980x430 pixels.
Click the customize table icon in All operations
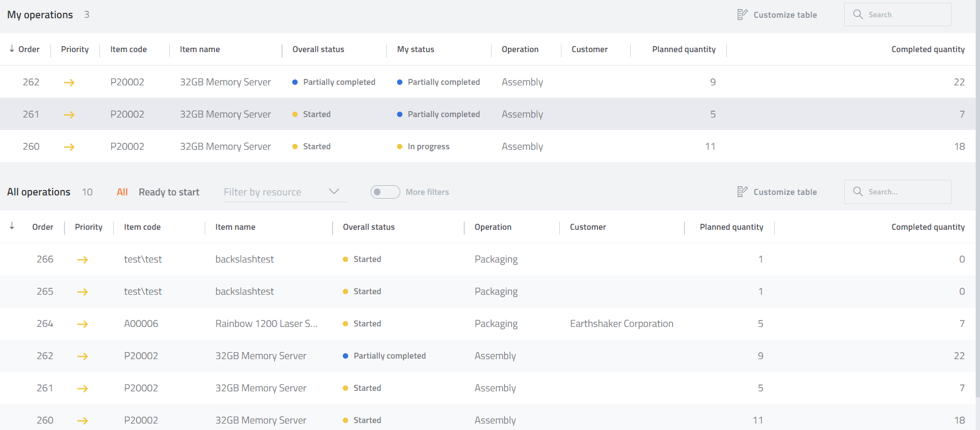pyautogui.click(x=742, y=192)
